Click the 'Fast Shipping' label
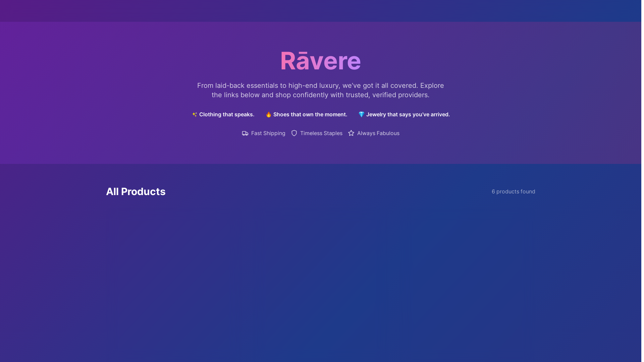The image size is (644, 362). pyautogui.click(x=268, y=133)
